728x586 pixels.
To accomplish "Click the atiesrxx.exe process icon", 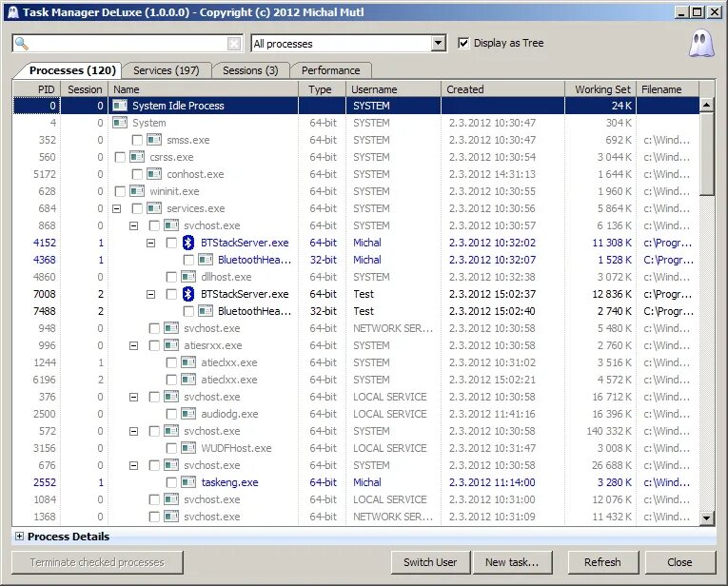I will 171,345.
